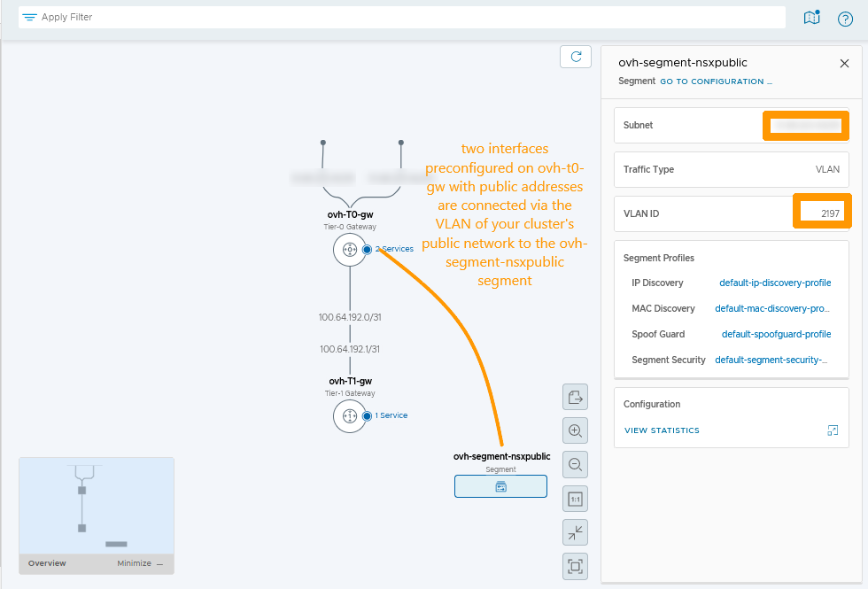The image size is (868, 589).
Task: Open the map legend icon
Action: pyautogui.click(x=811, y=19)
